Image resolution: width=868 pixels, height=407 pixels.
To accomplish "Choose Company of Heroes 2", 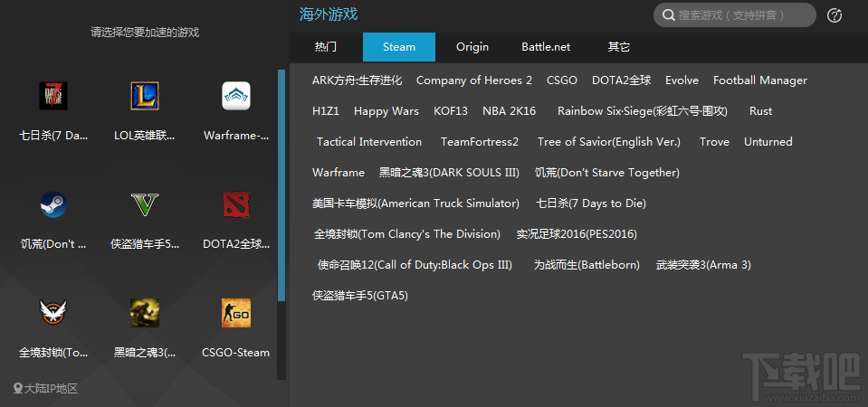I will coord(474,80).
